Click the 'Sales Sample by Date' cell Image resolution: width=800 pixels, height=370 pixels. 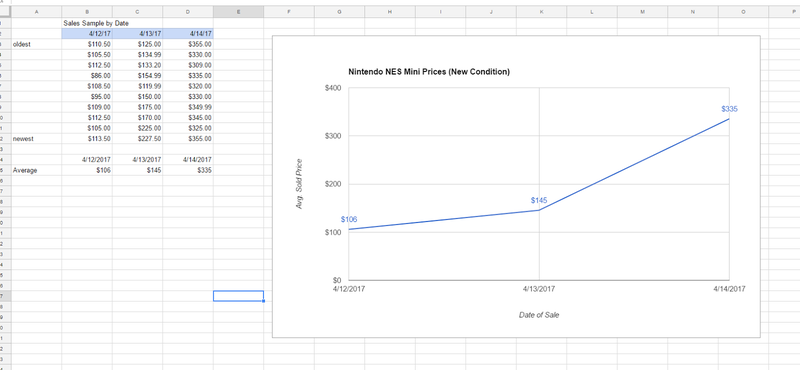[87, 23]
